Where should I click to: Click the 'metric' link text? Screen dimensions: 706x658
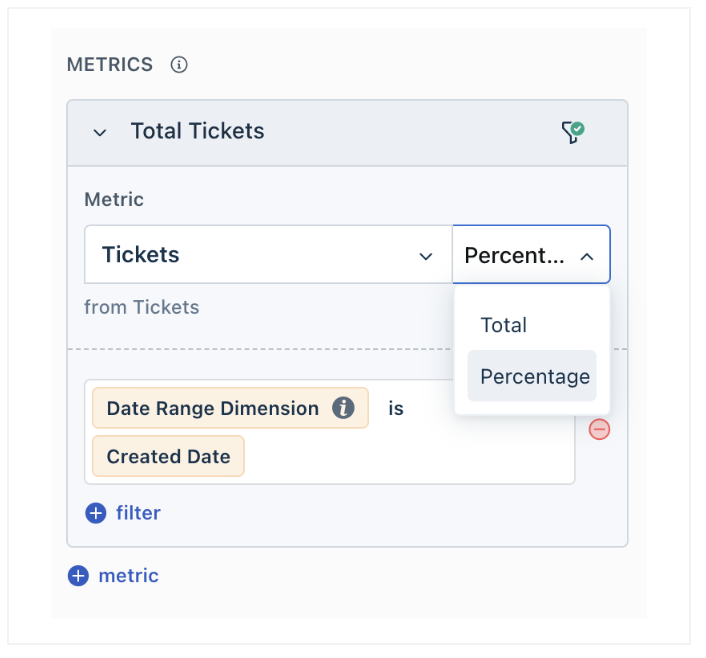tap(128, 576)
